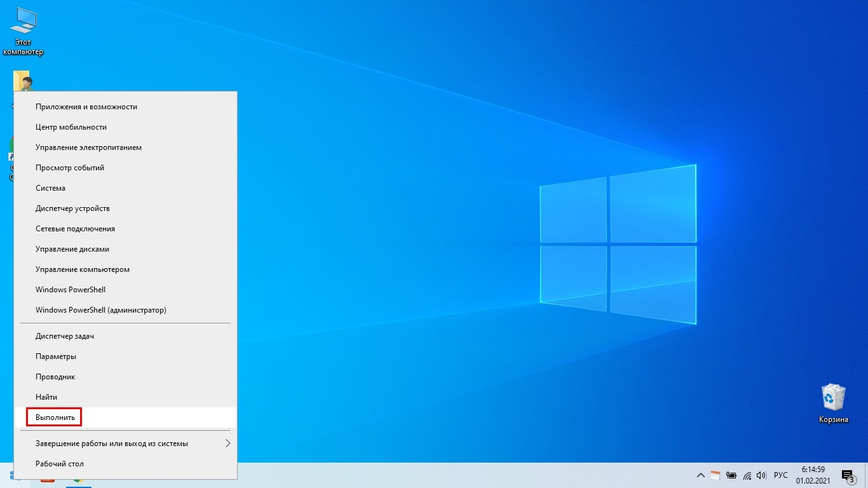868x488 pixels.
Task: Open the notification center icon
Action: (x=847, y=475)
